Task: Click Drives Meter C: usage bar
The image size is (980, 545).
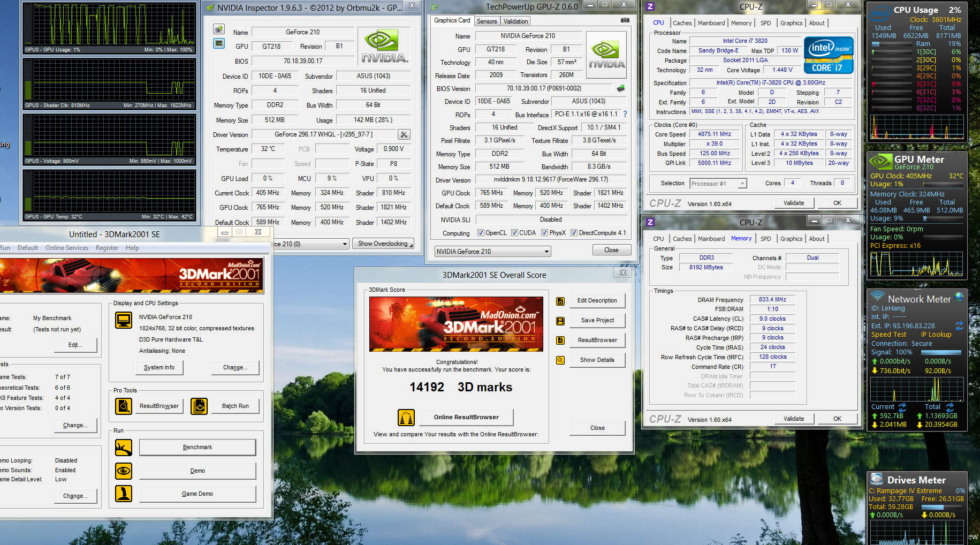Action: (943, 507)
